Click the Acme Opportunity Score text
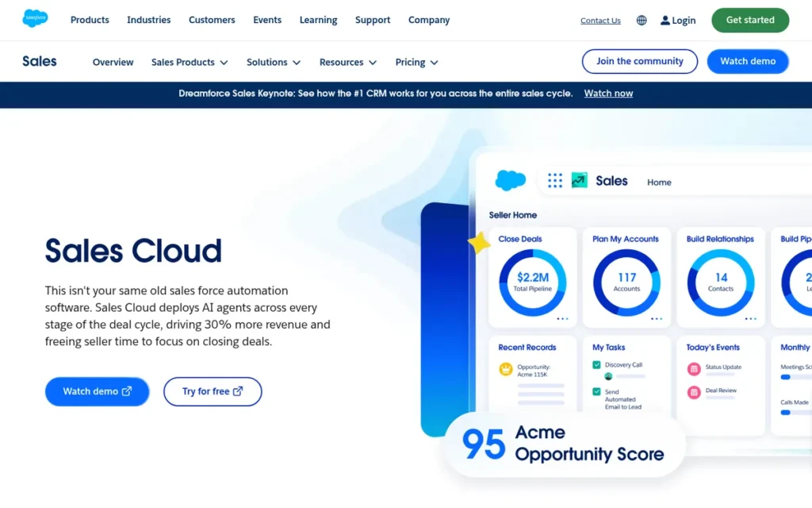Viewport: 812px width, 508px height. 589,443
